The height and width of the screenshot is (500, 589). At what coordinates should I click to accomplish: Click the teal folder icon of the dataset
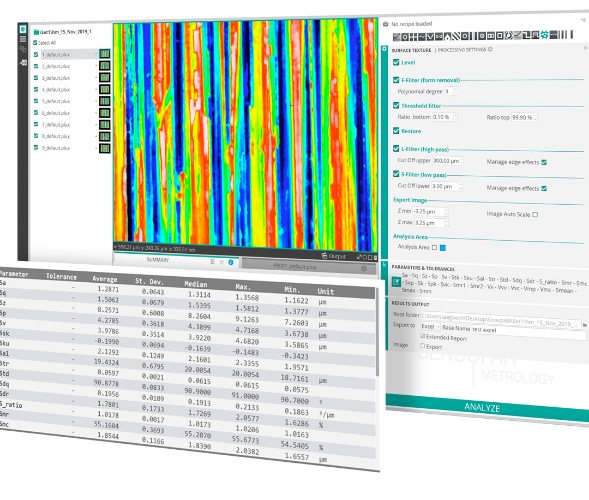[x=36, y=32]
